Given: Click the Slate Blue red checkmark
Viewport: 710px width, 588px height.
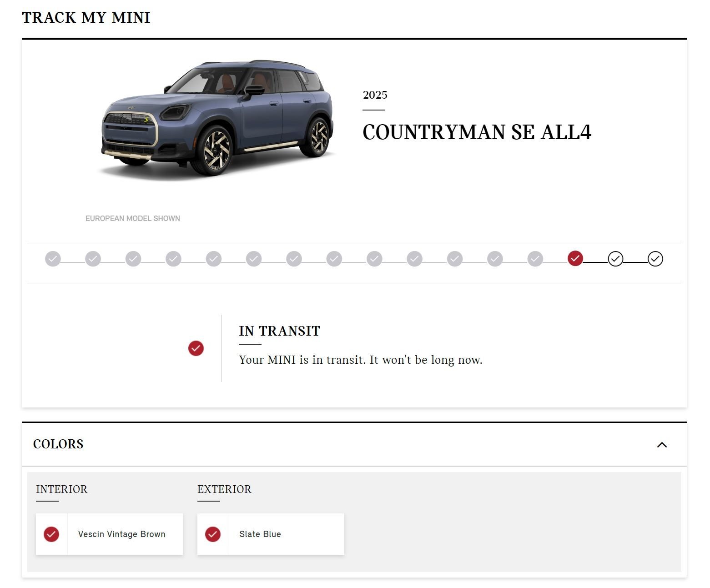Looking at the screenshot, I should pos(213,534).
